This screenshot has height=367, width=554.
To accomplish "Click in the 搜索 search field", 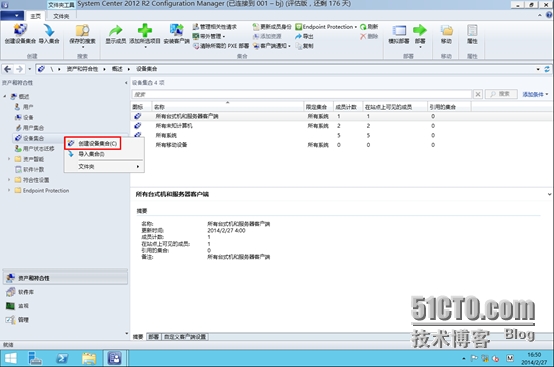I will (302, 94).
